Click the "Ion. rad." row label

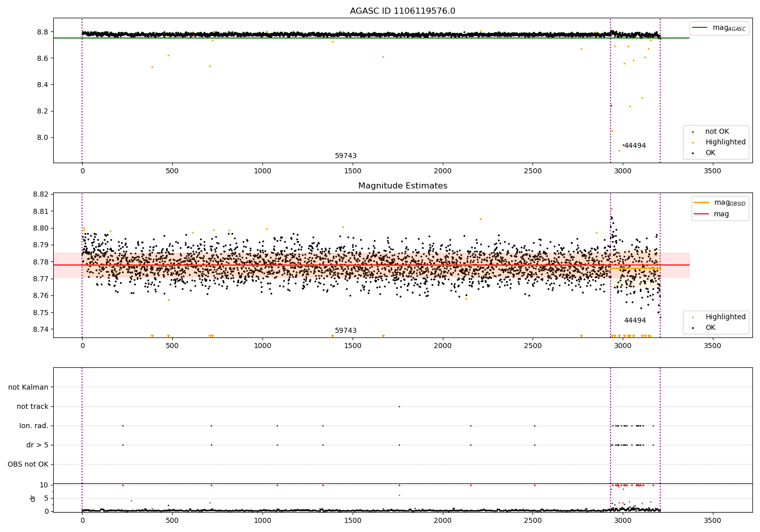[34, 426]
